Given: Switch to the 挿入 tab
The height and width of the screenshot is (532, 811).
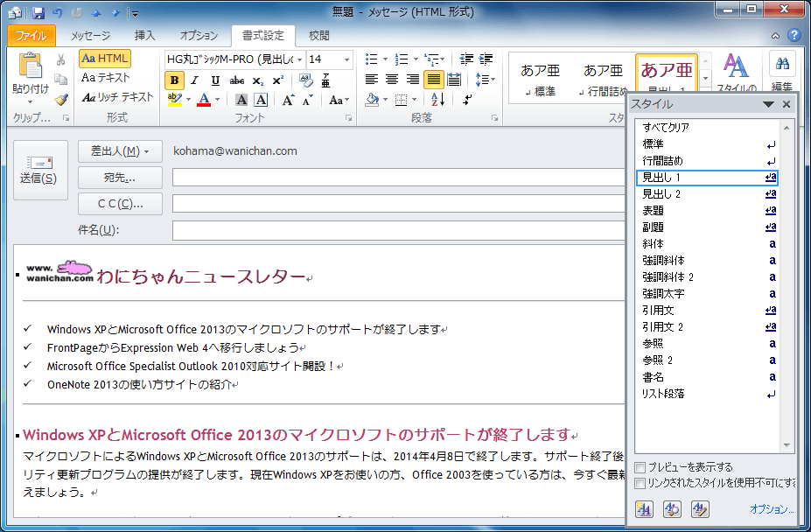Looking at the screenshot, I should tap(145, 35).
